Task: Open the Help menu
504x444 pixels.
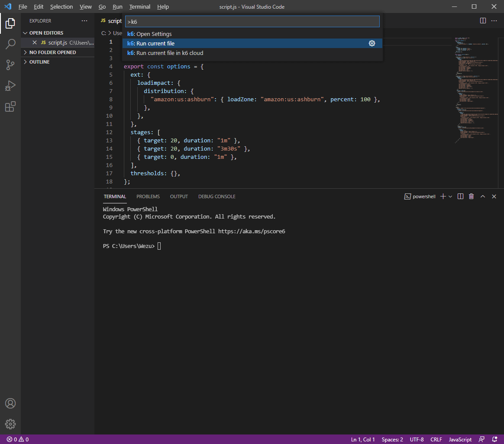Action: tap(163, 7)
